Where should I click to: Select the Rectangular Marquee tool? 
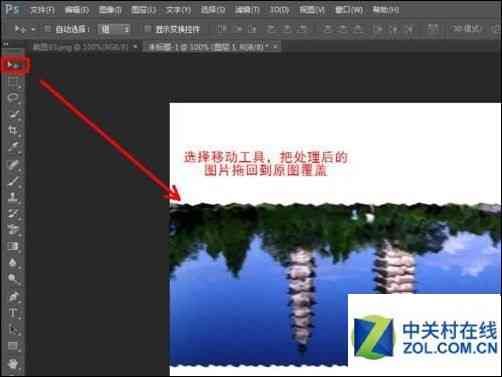tap(13, 81)
